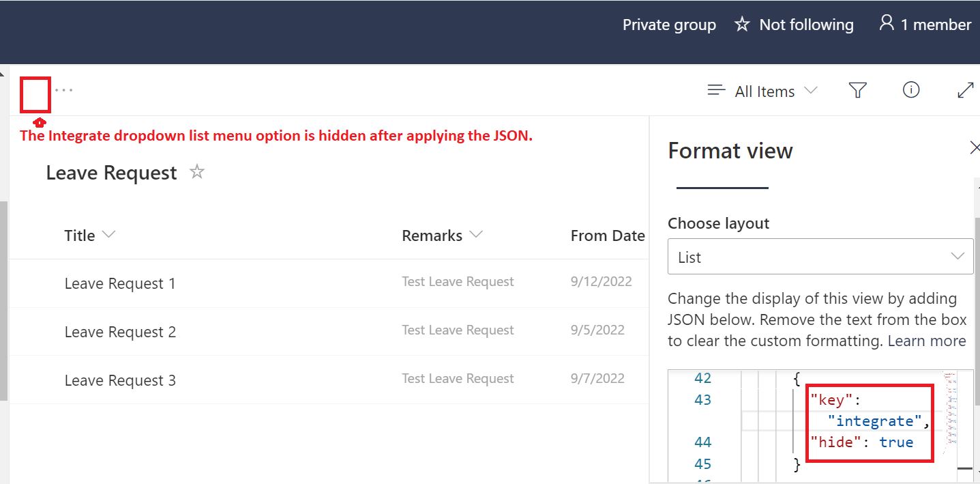Open the Leave Request 2 item
Screen dimensions: 980x484
[120, 332]
